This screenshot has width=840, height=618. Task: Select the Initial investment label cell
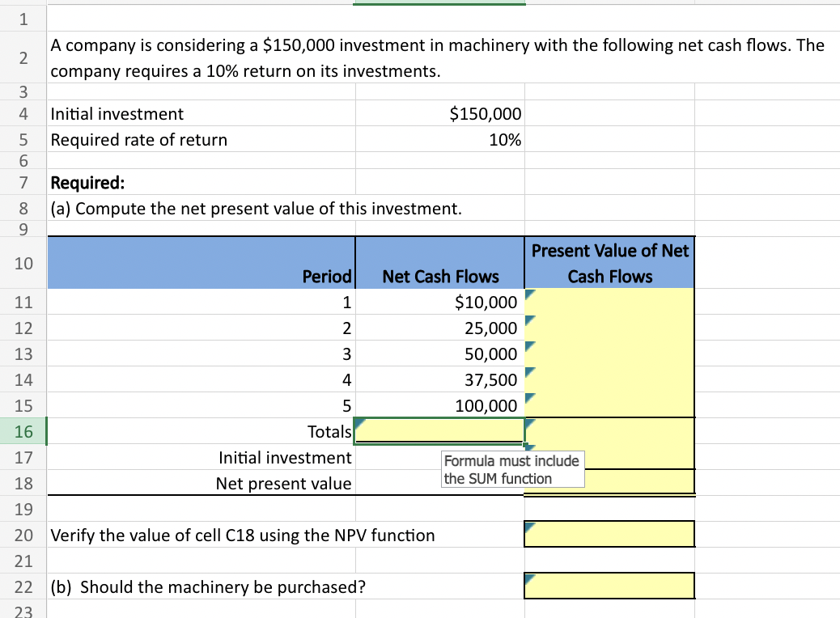pos(201,113)
